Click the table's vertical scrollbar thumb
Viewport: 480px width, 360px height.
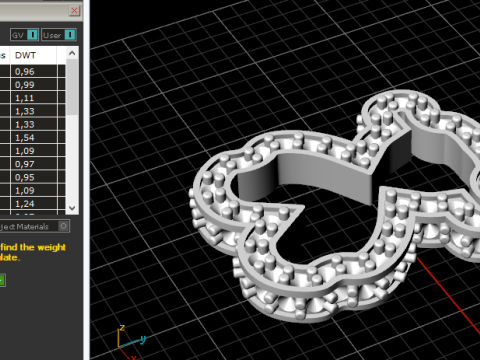pos(72,87)
